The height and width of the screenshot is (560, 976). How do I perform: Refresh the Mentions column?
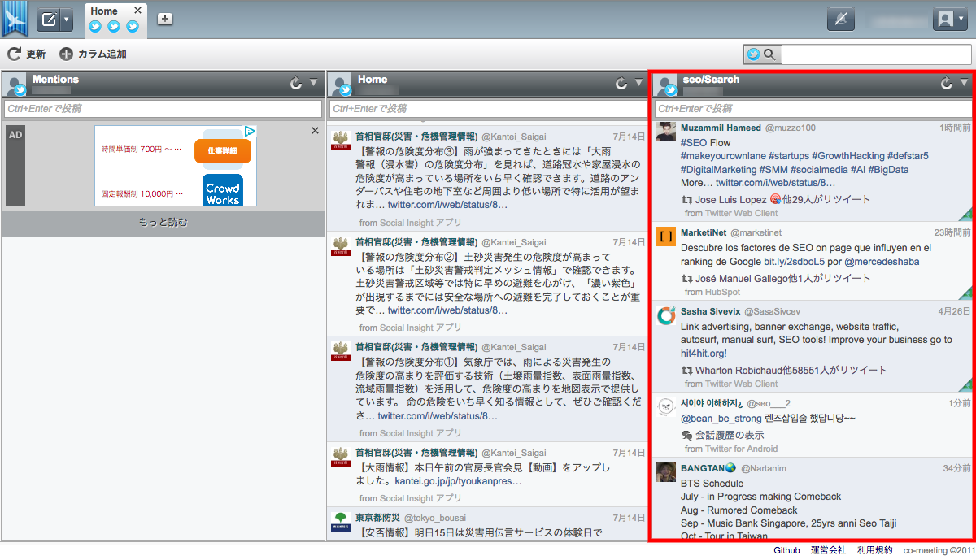point(296,83)
